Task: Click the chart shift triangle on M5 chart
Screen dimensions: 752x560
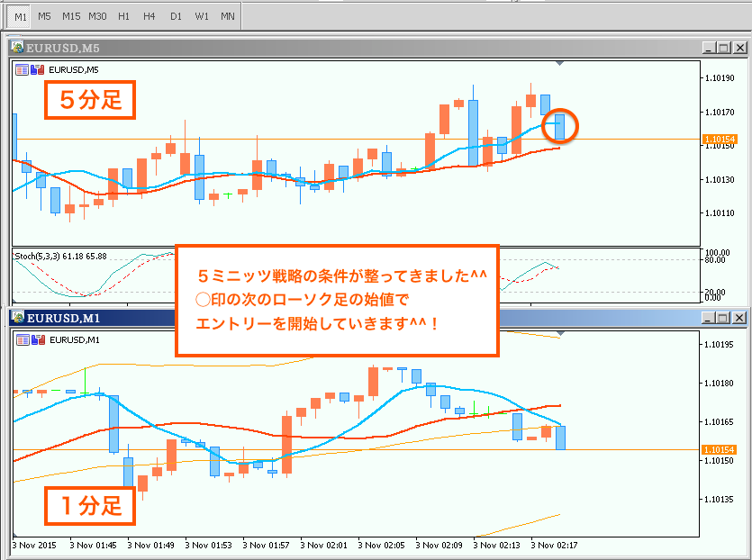Action: coord(561,64)
